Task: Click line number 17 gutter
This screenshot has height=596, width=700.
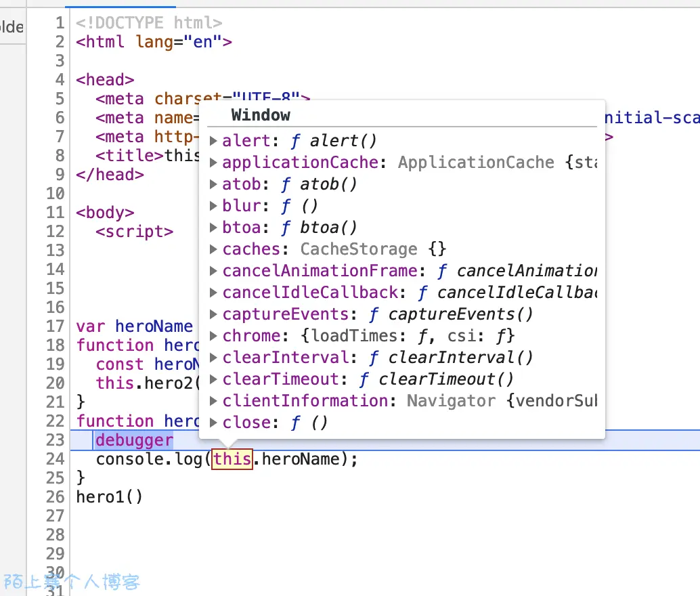Action: (56, 326)
